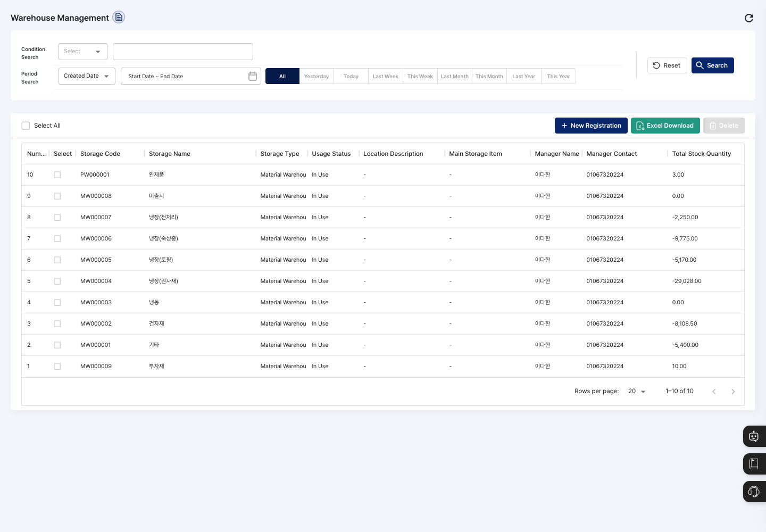Screen dimensions: 766x532
Task: Check the row MW000004 checkbox
Action: [57, 281]
